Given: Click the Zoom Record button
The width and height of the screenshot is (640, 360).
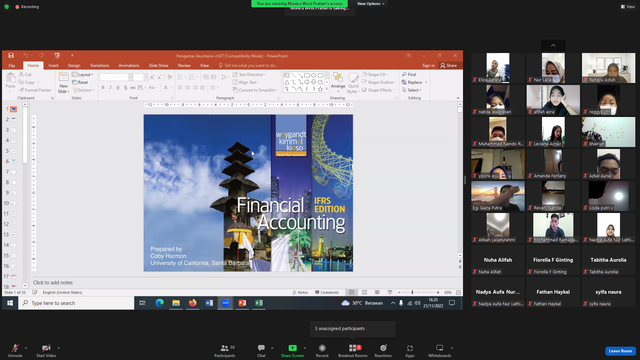Looking at the screenshot, I should [322, 351].
